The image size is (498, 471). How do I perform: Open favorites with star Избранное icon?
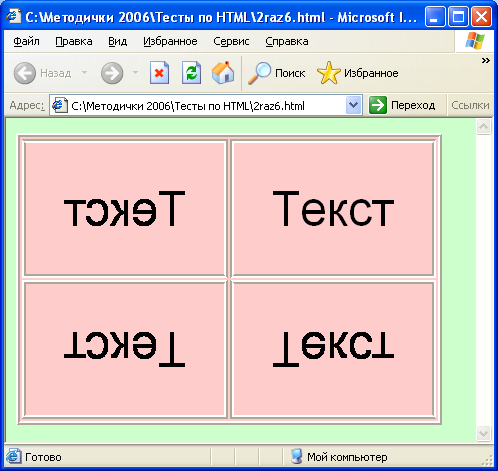coord(329,73)
